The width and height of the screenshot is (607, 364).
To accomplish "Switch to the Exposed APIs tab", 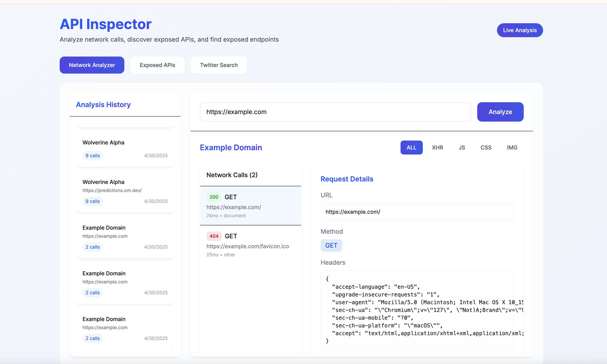I will 157,65.
